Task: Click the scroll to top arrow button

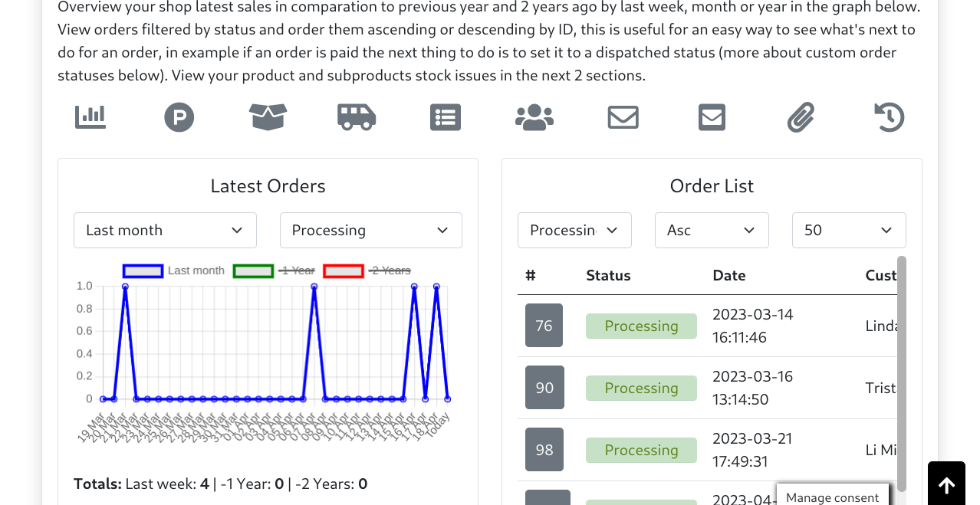Action: [x=946, y=484]
